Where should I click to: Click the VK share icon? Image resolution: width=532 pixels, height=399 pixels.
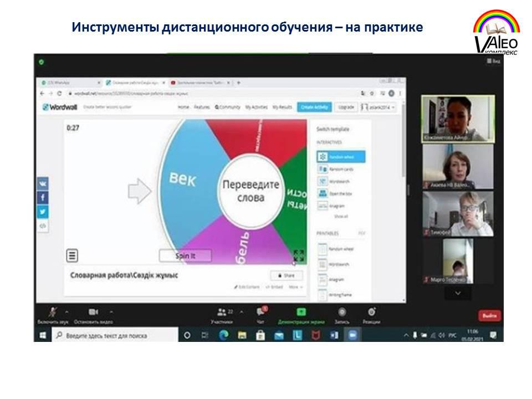pyautogui.click(x=43, y=184)
